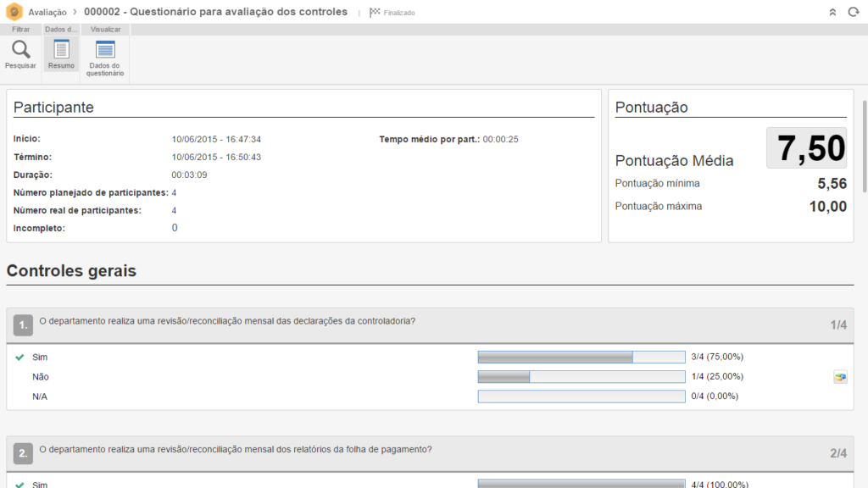Click the Avaliação breadcrumb link
Viewport: 868px width, 488px height.
point(47,13)
